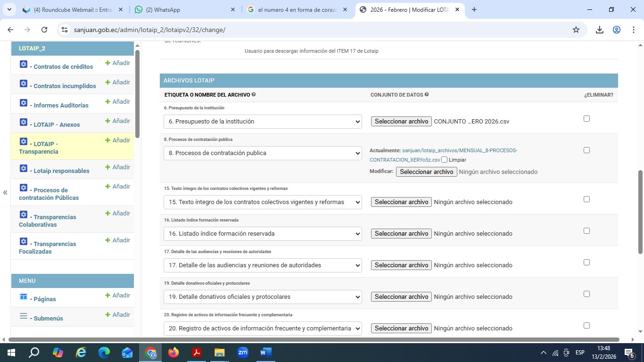Viewport: 644px width, 362px height.
Task: Tick the Limpiar checkbox for the current file
Action: 445,160
